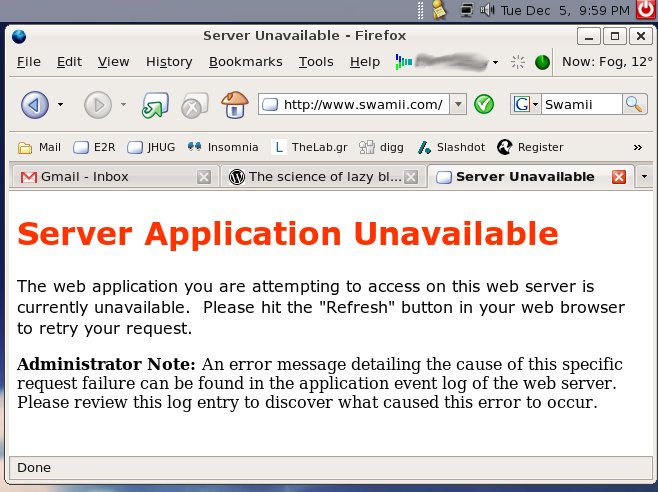Open the Tools menu
Screen dimensions: 658x492
pyautogui.click(x=316, y=62)
